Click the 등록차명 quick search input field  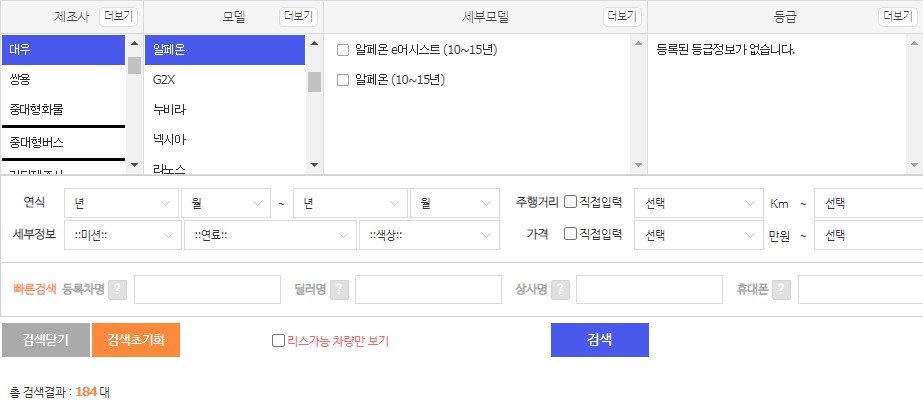click(207, 290)
